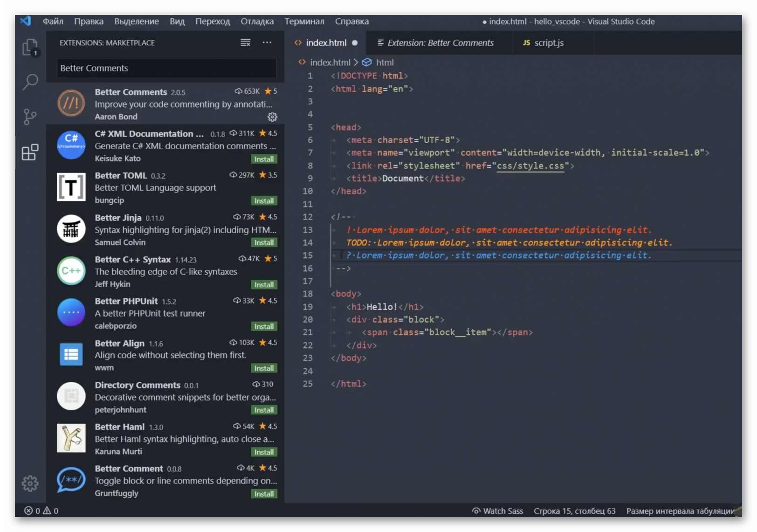The height and width of the screenshot is (532, 757).
Task: Open Source Control view in activity bar
Action: click(30, 117)
